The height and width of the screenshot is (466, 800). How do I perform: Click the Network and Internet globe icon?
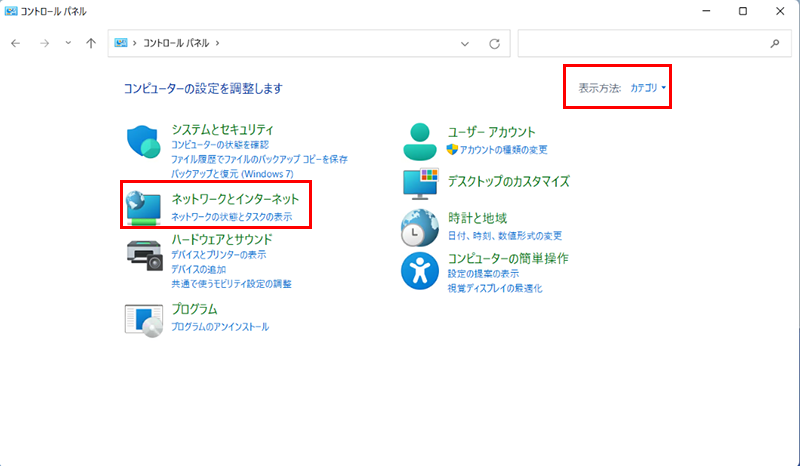[144, 205]
